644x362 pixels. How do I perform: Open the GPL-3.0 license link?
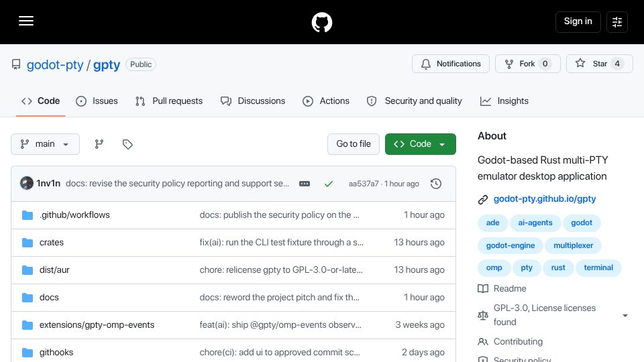545,315
